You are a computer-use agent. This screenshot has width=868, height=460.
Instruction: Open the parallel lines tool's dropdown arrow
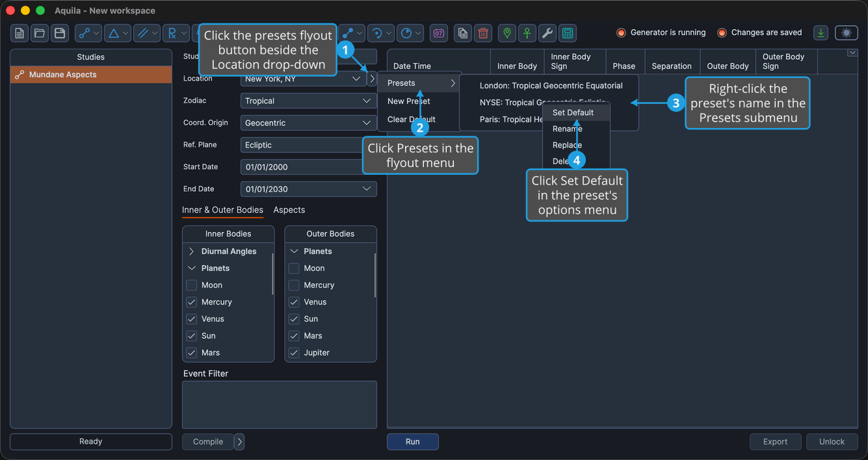click(155, 33)
